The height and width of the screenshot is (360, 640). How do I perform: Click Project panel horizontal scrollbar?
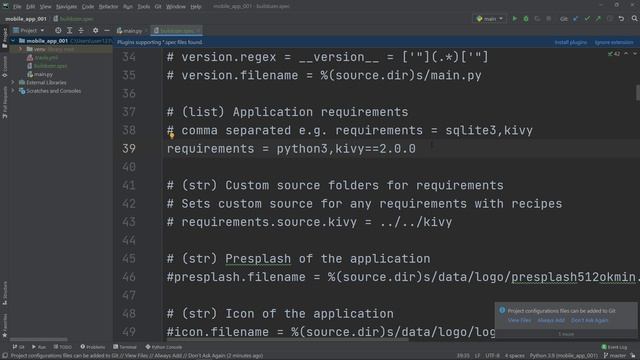pos(39,339)
